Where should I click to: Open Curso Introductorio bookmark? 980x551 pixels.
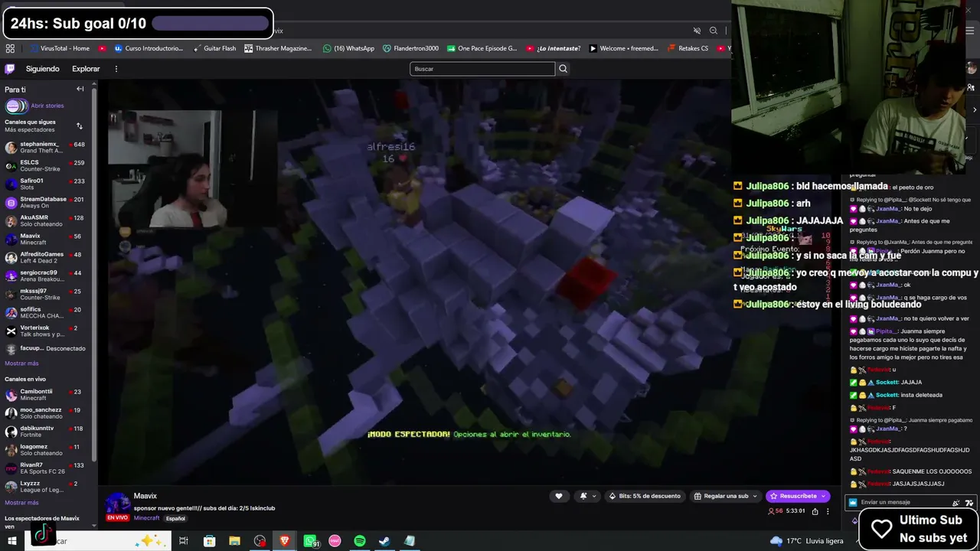point(149,48)
